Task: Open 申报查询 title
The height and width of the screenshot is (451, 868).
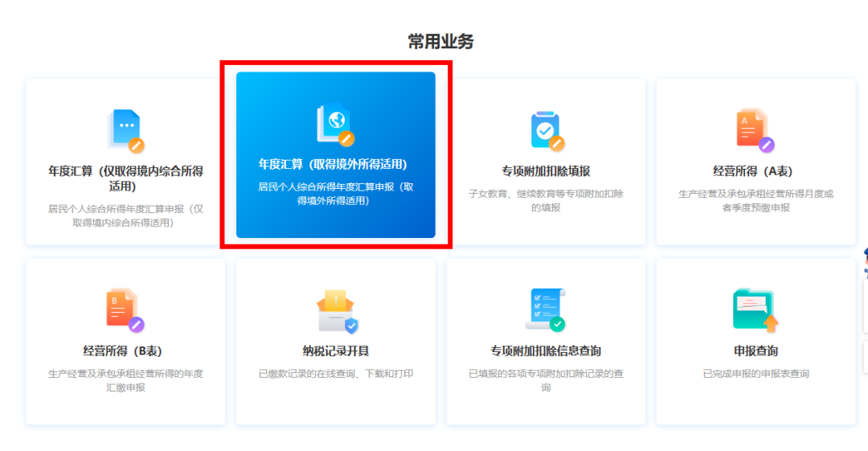Action: coord(755,351)
